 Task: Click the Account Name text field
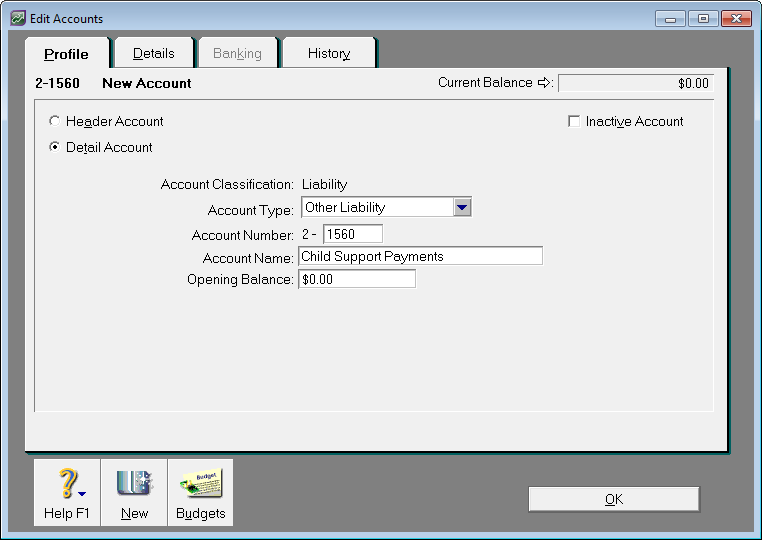tap(420, 256)
